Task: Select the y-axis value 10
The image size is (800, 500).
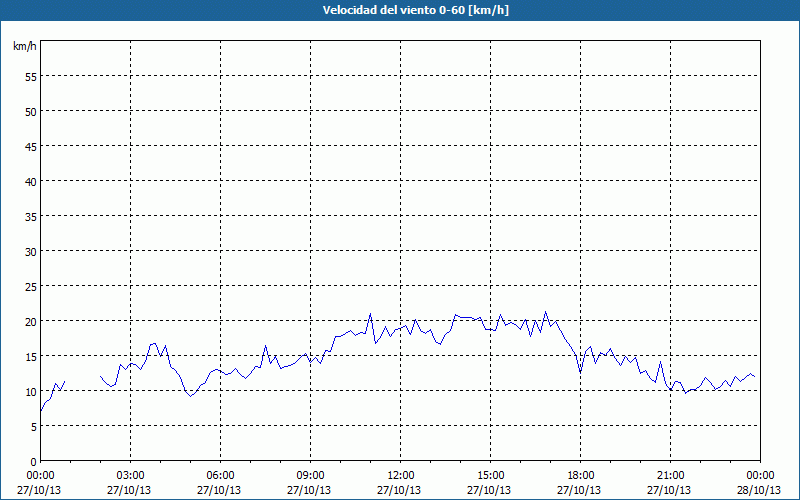Action: [x=31, y=392]
